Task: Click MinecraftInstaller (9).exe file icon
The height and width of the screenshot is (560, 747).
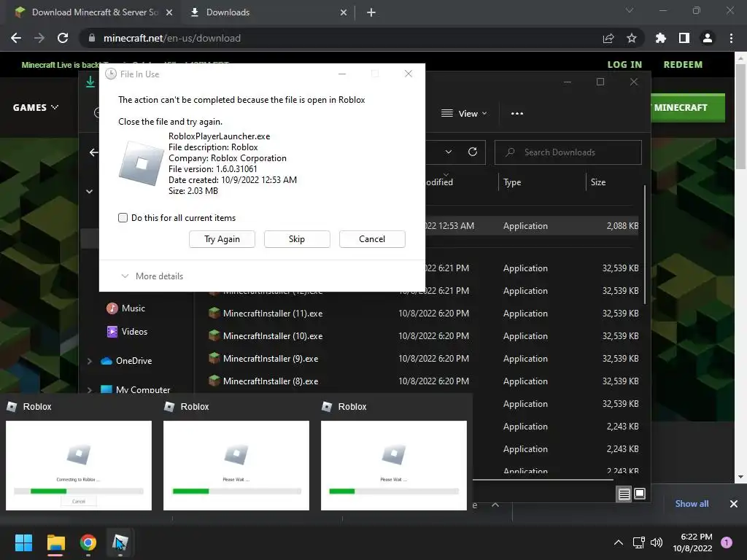Action: (x=214, y=358)
